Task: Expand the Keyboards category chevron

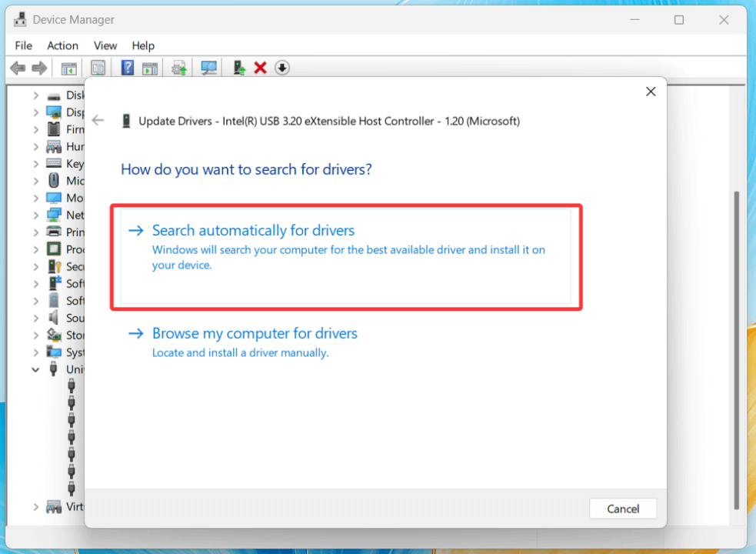Action: pos(35,164)
